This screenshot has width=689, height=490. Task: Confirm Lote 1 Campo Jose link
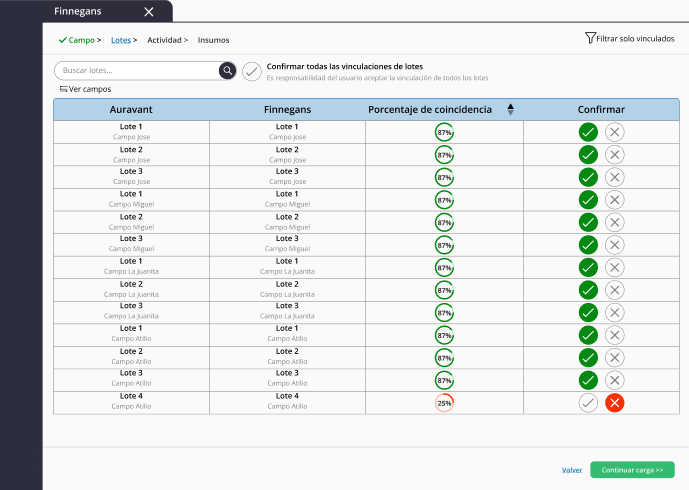588,132
